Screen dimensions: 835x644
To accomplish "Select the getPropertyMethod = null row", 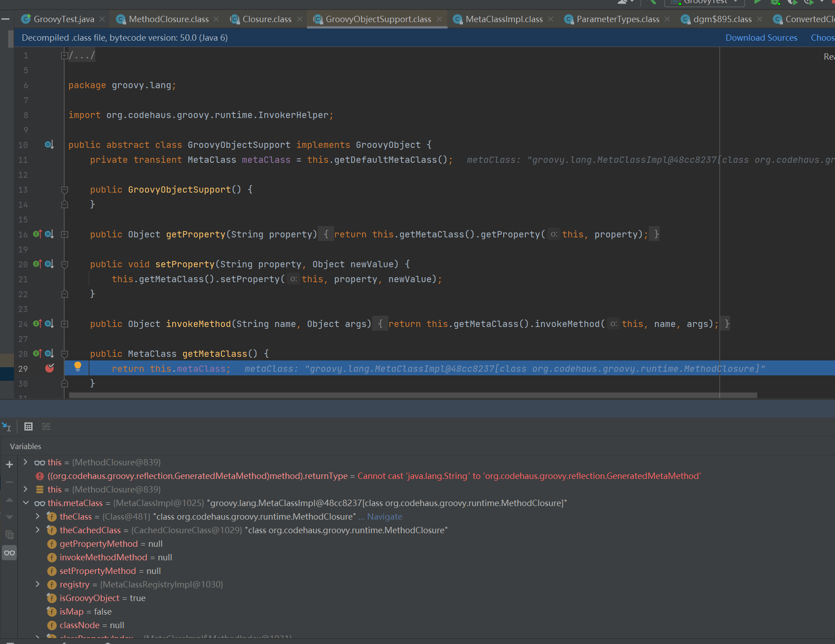I will (426, 544).
